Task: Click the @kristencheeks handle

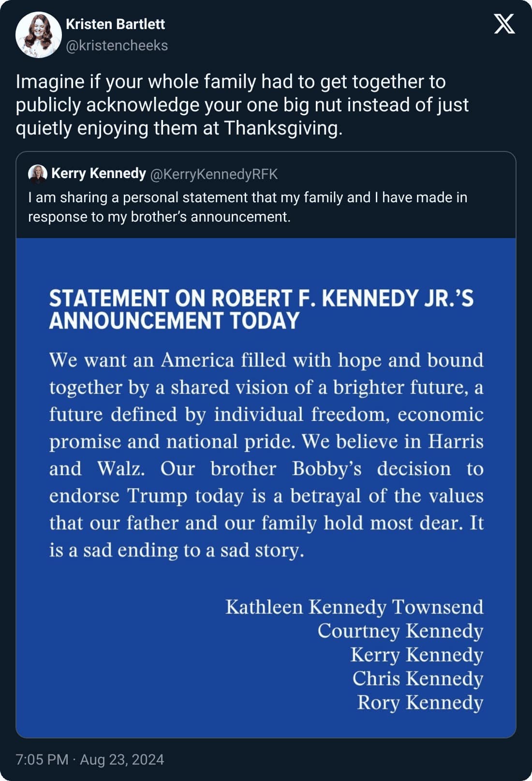Action: click(117, 45)
